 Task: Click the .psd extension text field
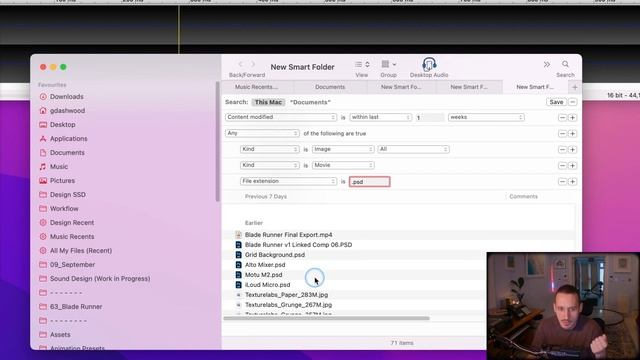tap(370, 182)
